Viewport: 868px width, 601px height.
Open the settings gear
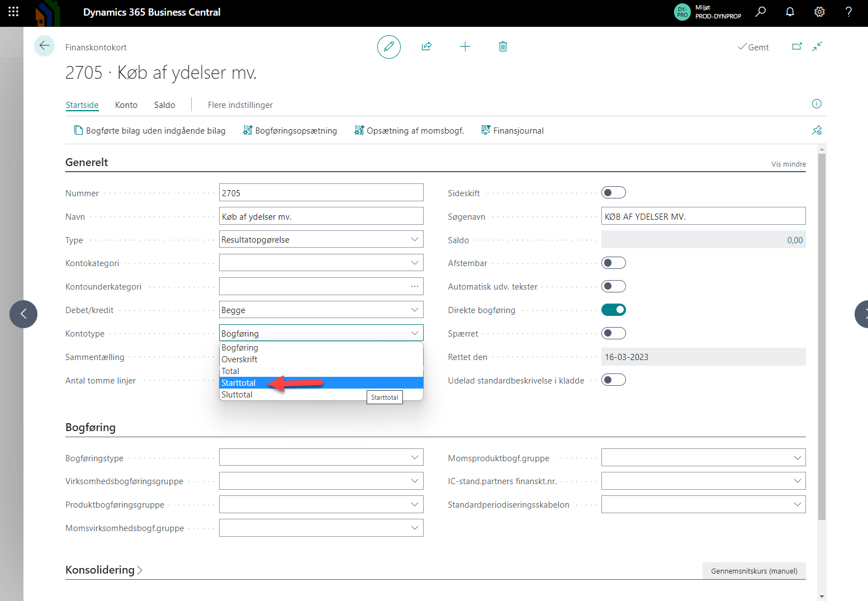[x=819, y=12]
